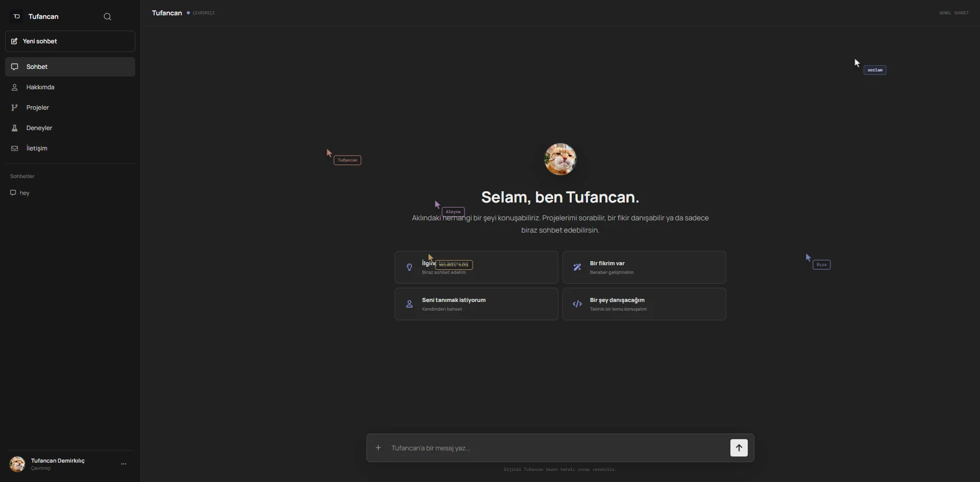The height and width of the screenshot is (482, 980).
Task: Open the İletişim page
Action: pyautogui.click(x=70, y=148)
